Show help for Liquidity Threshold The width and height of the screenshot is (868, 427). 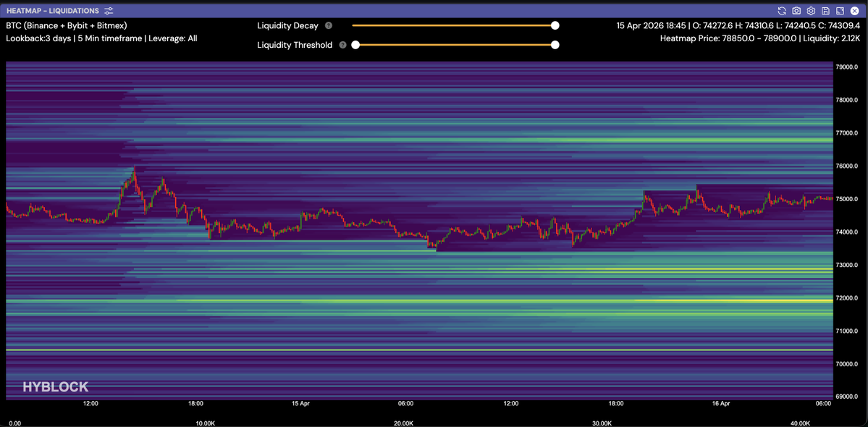click(342, 45)
